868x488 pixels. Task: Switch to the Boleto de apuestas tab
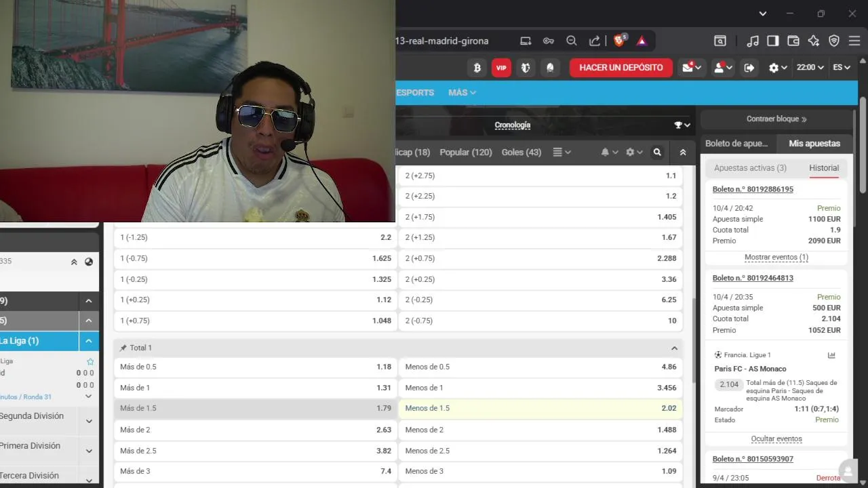pos(736,144)
